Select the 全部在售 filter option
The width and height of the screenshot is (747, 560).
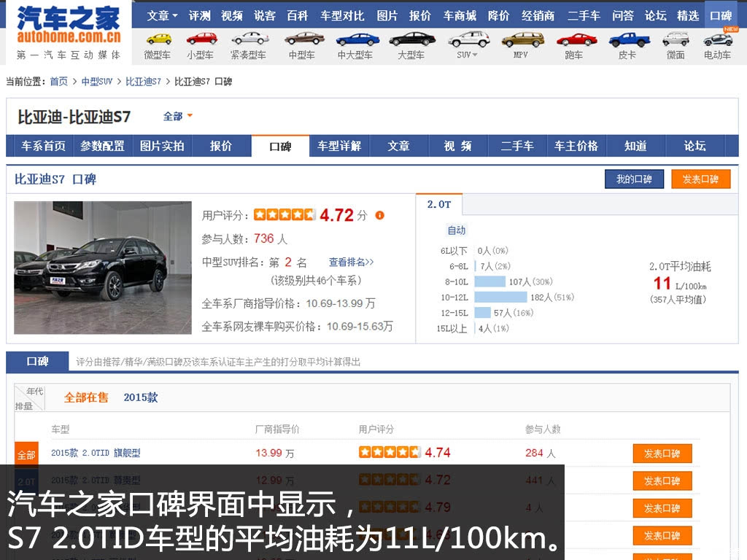tap(86, 397)
